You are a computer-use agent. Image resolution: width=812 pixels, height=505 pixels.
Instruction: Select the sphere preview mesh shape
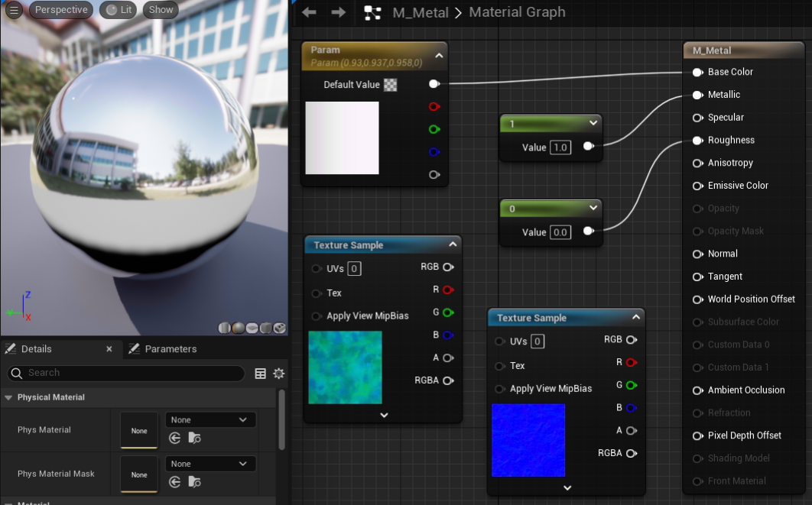tap(238, 329)
